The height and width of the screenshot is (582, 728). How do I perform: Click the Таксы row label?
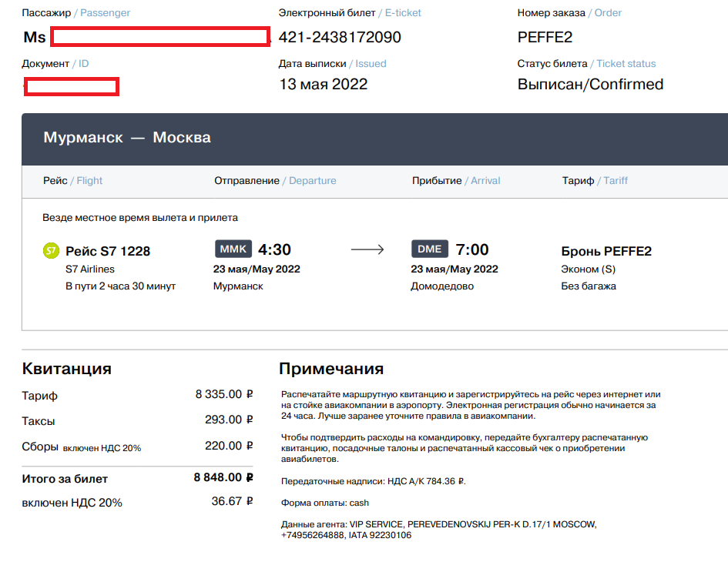click(x=39, y=421)
